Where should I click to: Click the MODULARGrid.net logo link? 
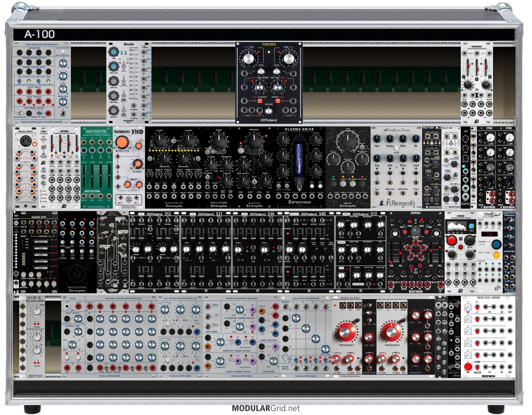click(x=266, y=408)
